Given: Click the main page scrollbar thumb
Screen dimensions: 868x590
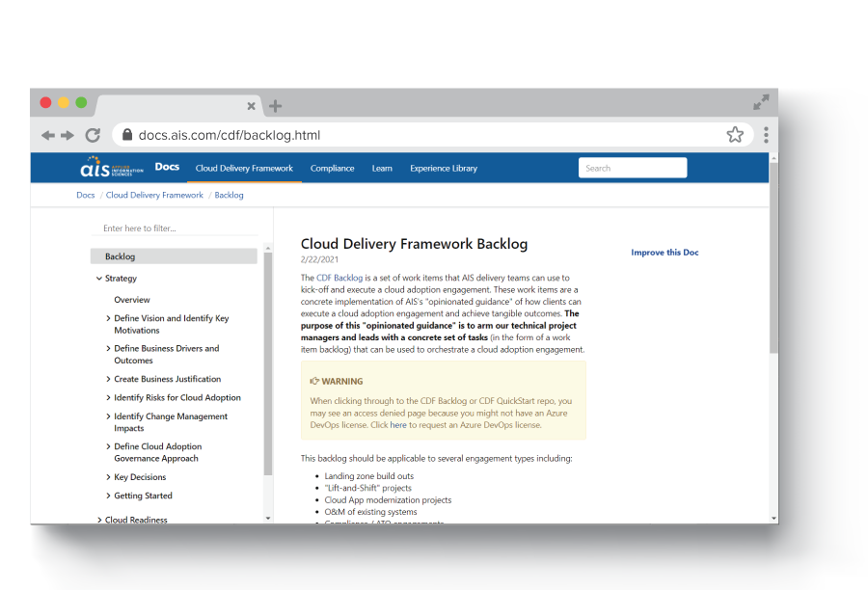Looking at the screenshot, I should tap(773, 258).
